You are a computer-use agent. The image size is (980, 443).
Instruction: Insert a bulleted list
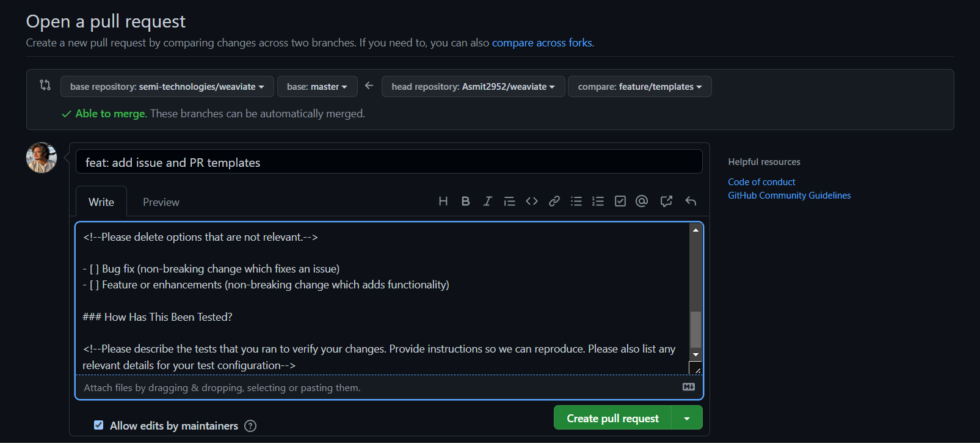tap(576, 201)
